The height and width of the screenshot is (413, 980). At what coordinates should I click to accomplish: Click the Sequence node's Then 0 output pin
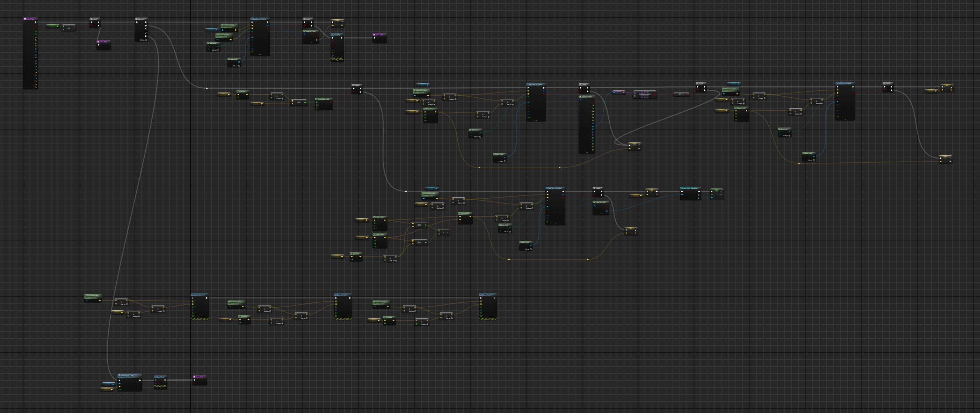point(146,22)
